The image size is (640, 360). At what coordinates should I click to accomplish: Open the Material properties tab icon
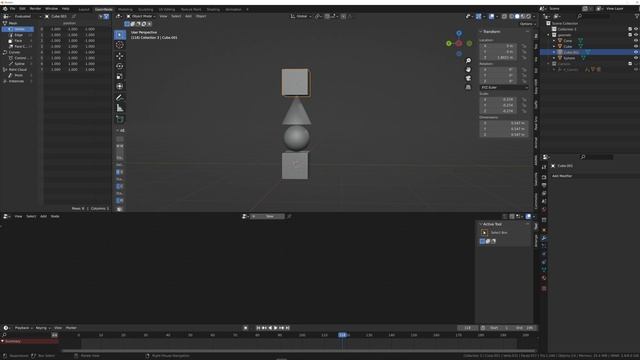[x=544, y=278]
